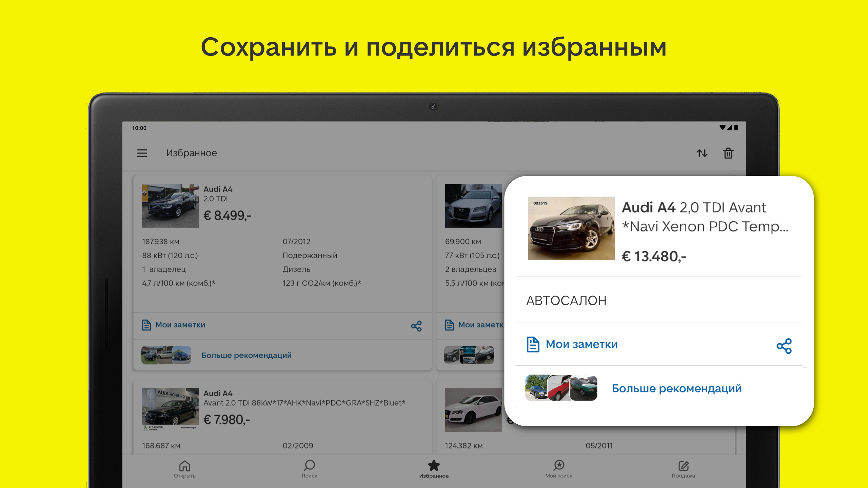Select the 07/2012 registration date
Viewport: 868px width, 488px height.
[x=296, y=242]
